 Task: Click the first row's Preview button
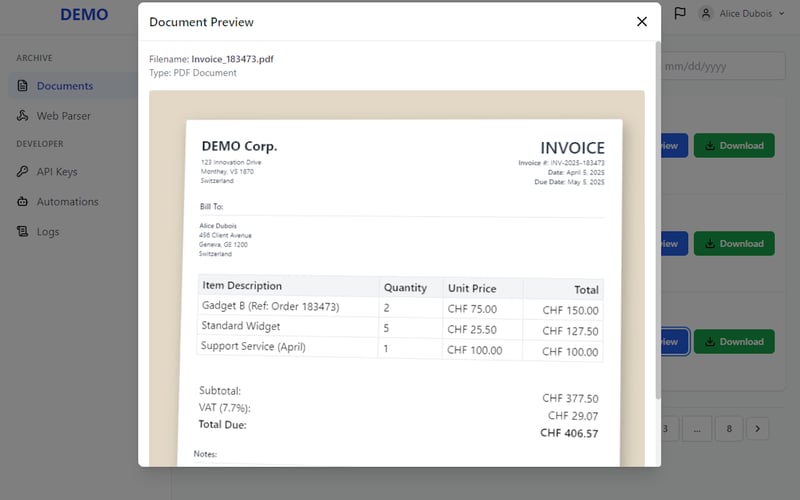coord(674,145)
